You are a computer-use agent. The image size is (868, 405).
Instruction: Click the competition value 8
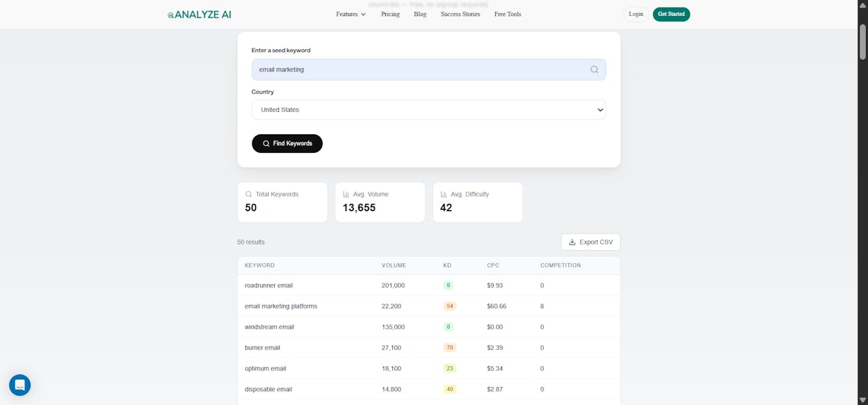click(542, 306)
